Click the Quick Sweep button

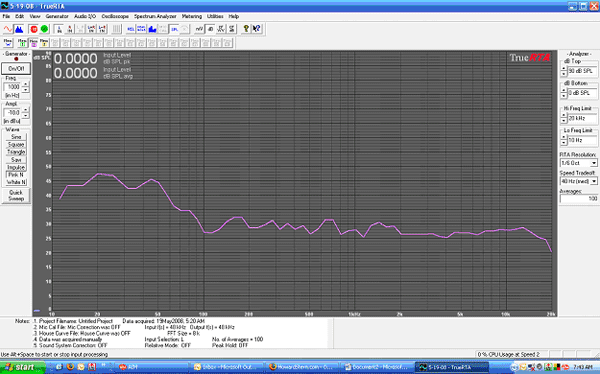coord(16,196)
